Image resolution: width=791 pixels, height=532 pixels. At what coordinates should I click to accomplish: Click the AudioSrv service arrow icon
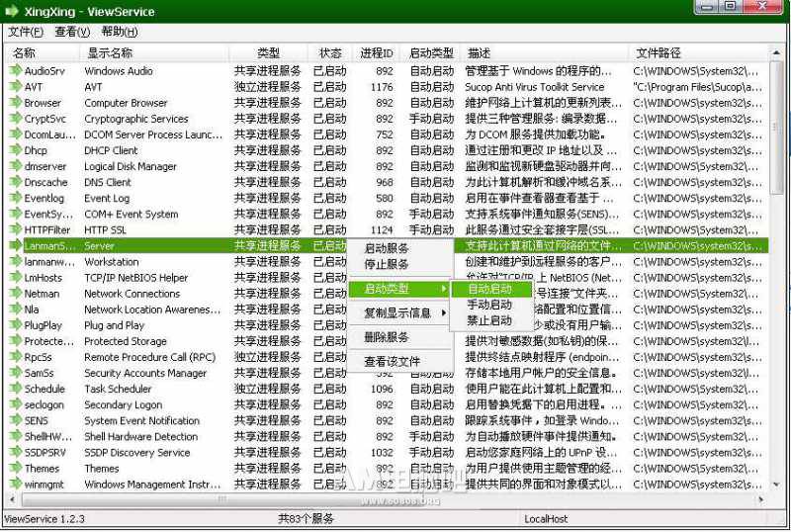pyautogui.click(x=16, y=70)
